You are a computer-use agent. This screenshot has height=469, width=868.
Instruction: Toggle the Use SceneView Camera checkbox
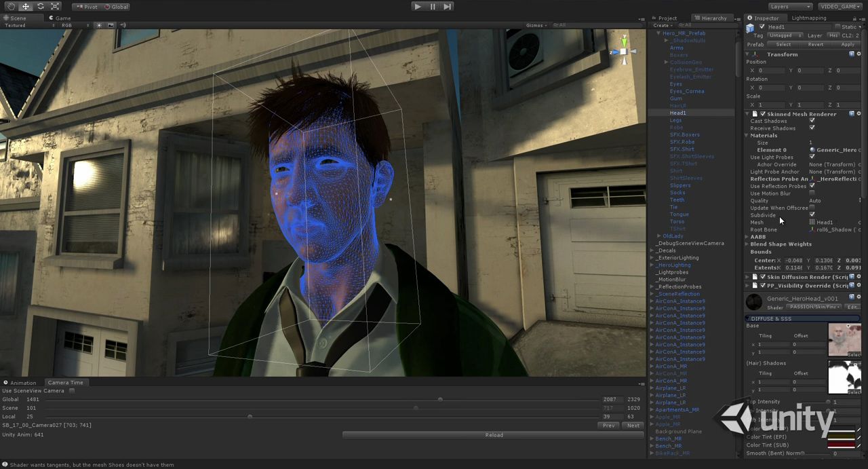(72, 391)
